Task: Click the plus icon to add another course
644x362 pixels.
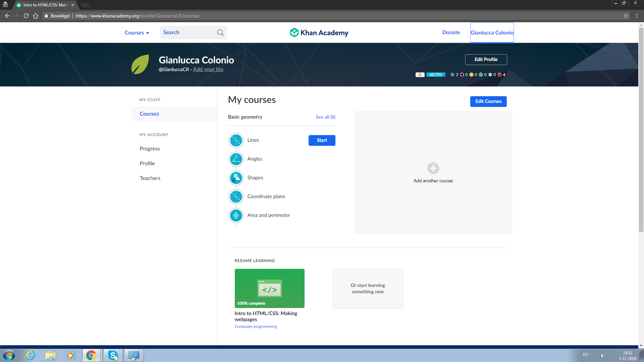Action: click(433, 168)
